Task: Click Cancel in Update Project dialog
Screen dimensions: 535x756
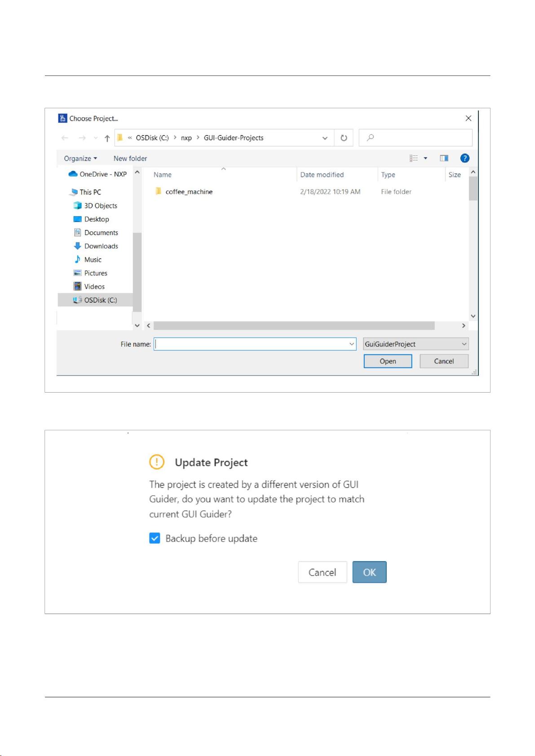Action: tap(323, 572)
